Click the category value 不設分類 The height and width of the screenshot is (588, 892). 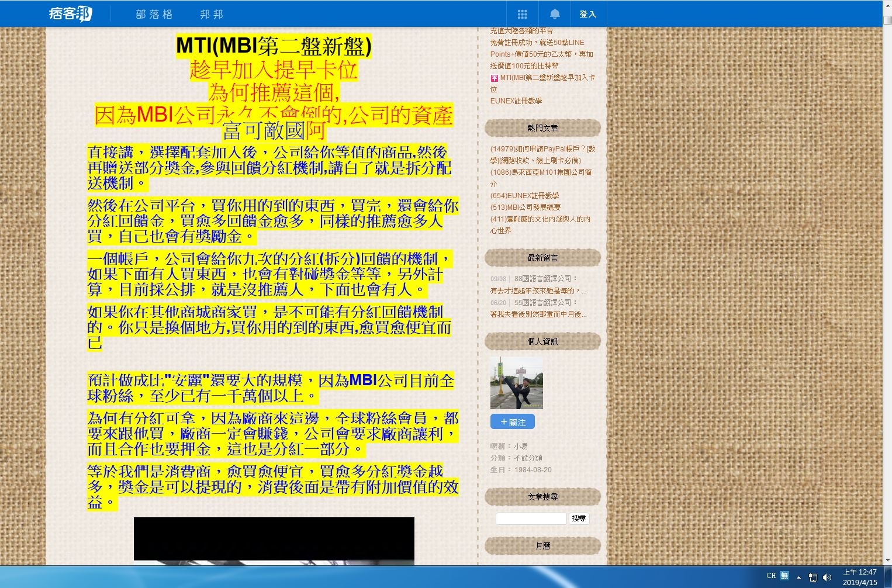click(528, 458)
